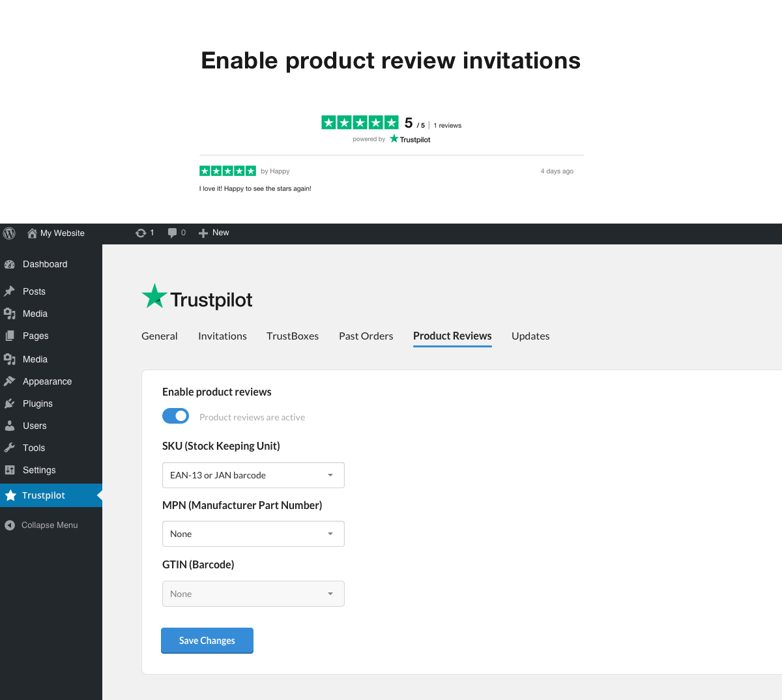Viewport: 782px width, 700px height.
Task: Click the Settings sliders icon
Action: point(10,470)
